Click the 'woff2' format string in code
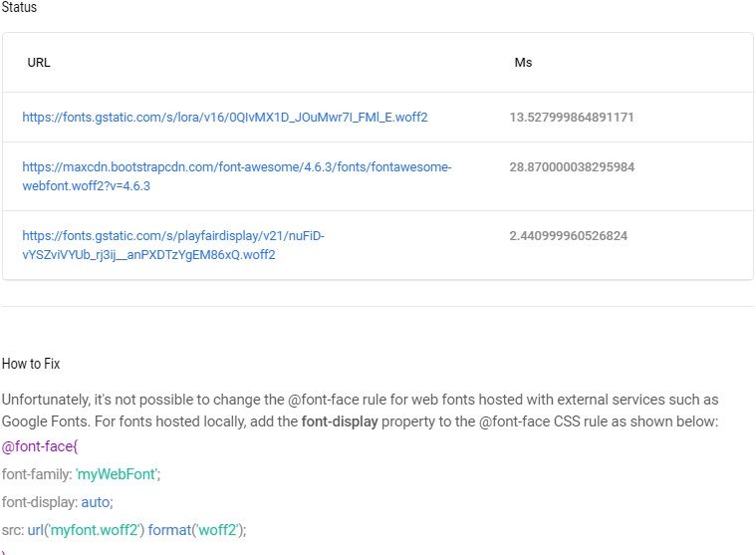Viewport: 756px width, 555px height. pyautogui.click(x=217, y=530)
